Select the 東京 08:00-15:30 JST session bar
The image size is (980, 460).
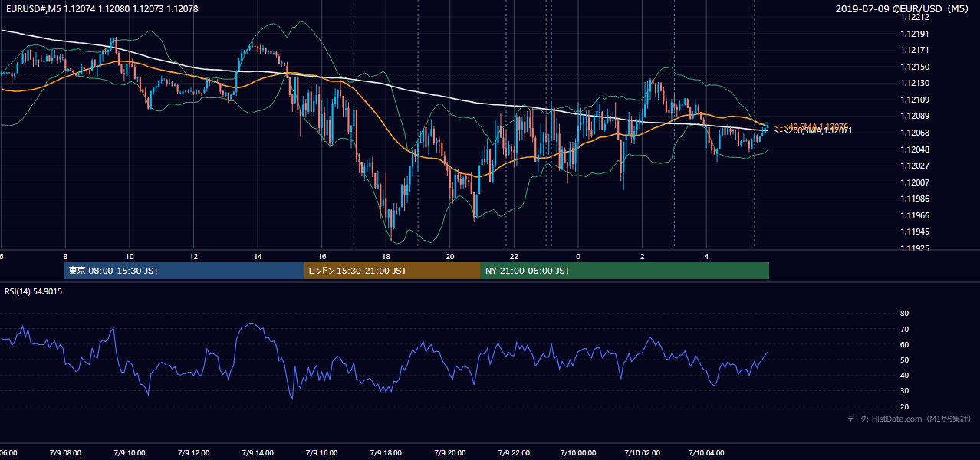(184, 271)
